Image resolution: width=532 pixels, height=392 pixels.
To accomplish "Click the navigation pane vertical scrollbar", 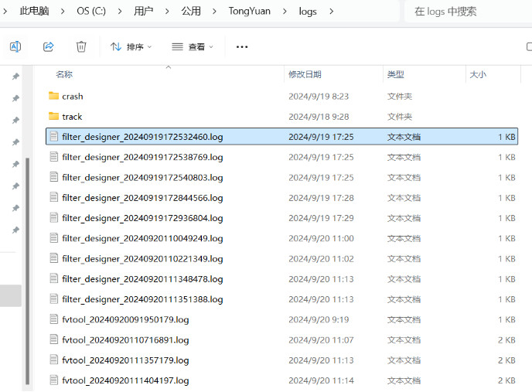I will [28, 271].
